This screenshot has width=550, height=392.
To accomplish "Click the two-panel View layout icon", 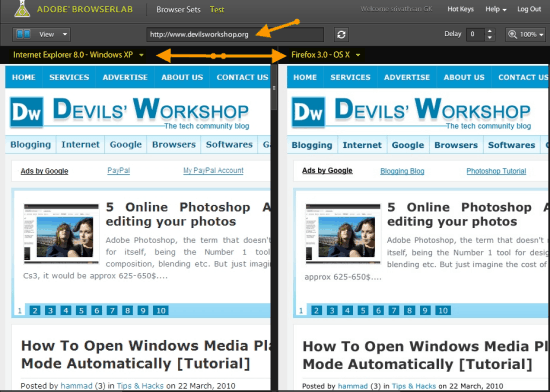I will (24, 34).
